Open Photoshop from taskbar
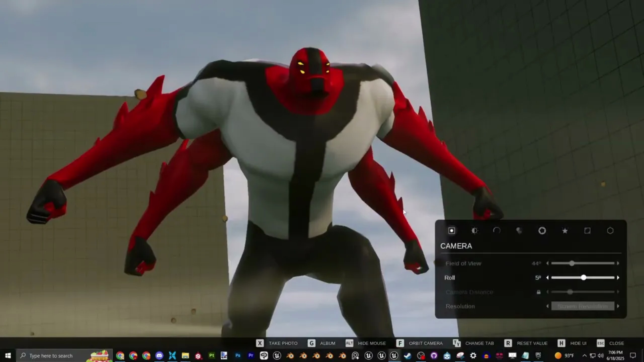 [238, 356]
